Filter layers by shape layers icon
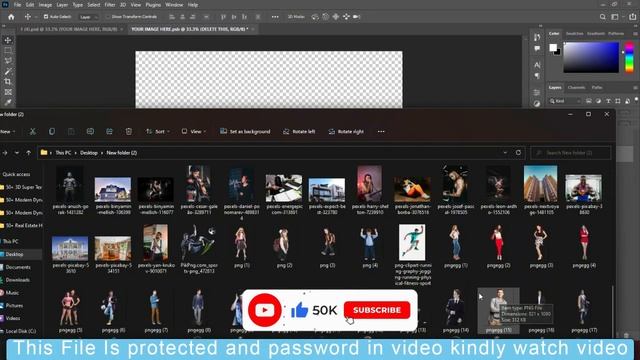The width and height of the screenshot is (640, 360). pyautogui.click(x=618, y=101)
